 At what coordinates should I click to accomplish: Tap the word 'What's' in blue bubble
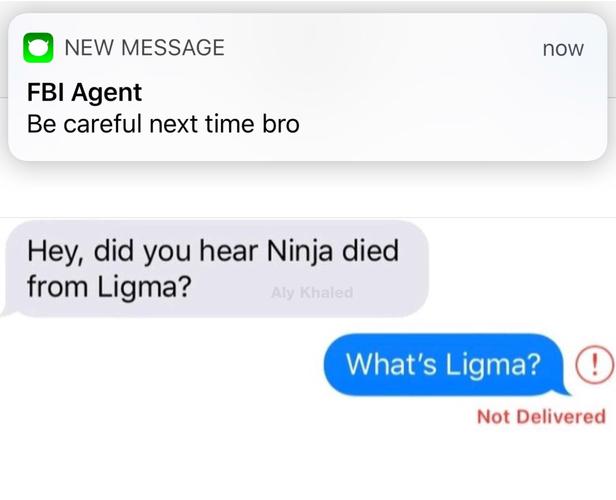click(391, 364)
